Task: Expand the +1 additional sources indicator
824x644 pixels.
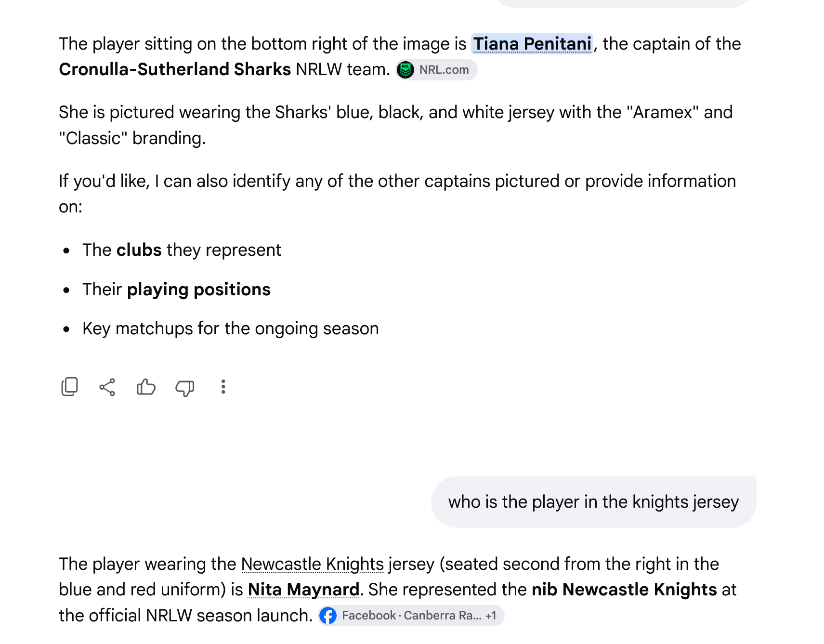Action: point(491,616)
